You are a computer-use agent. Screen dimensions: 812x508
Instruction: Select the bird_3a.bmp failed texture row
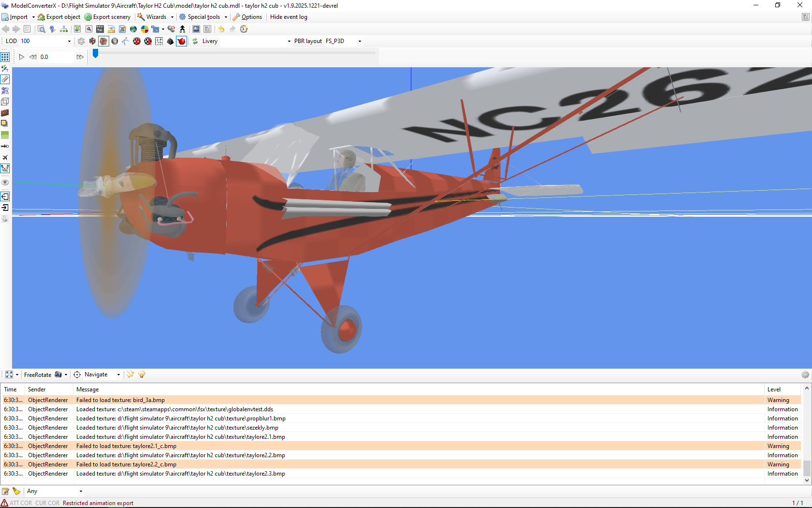pyautogui.click(x=401, y=400)
